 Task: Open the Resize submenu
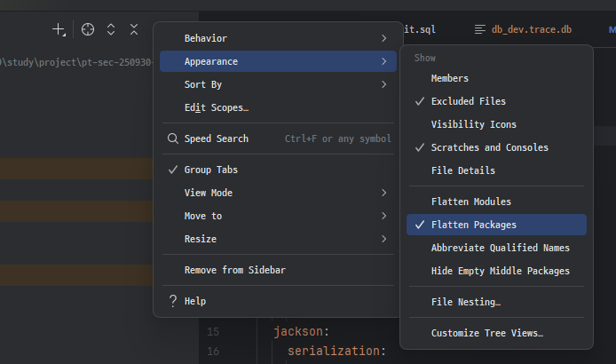pyautogui.click(x=278, y=239)
